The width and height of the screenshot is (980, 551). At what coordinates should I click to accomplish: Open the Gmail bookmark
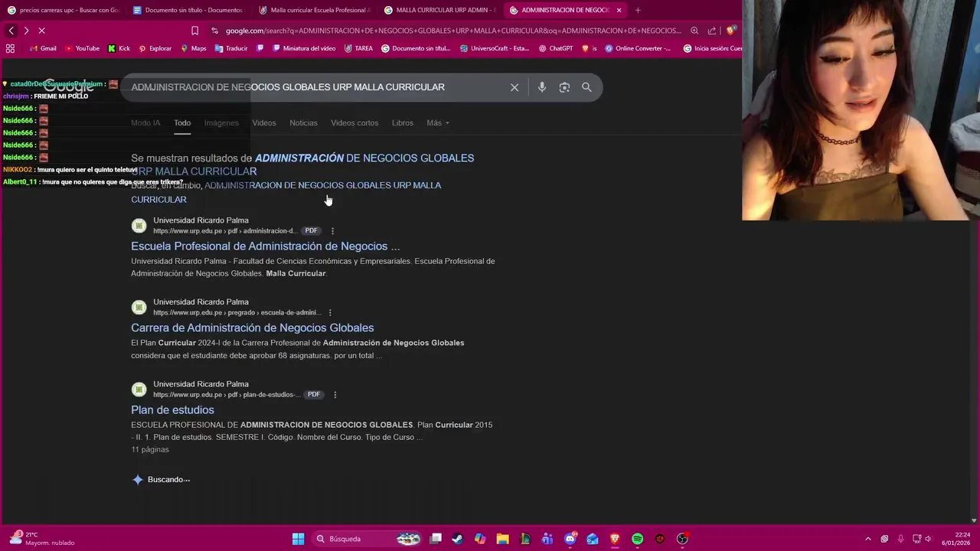43,48
